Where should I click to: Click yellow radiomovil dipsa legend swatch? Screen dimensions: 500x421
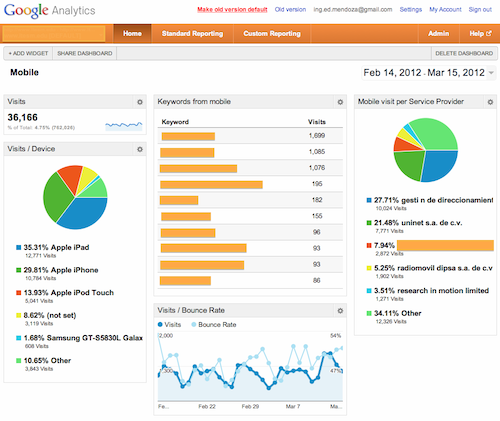369,268
